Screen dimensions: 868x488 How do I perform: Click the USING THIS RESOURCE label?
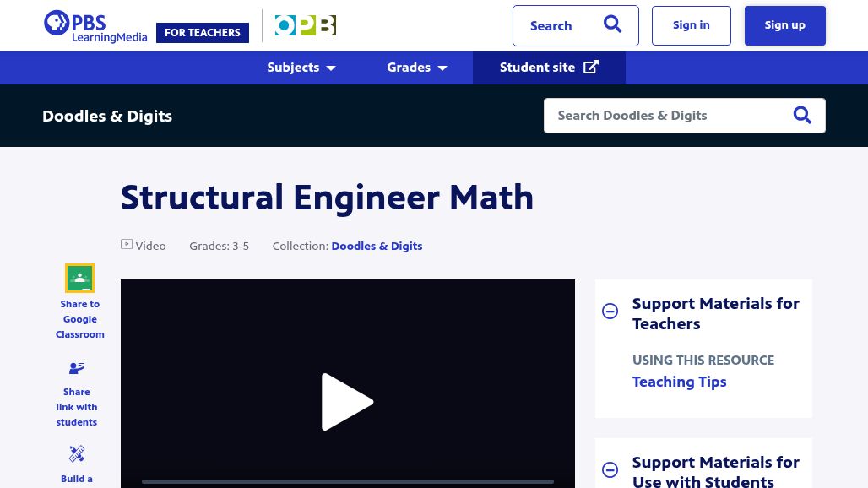coord(703,361)
